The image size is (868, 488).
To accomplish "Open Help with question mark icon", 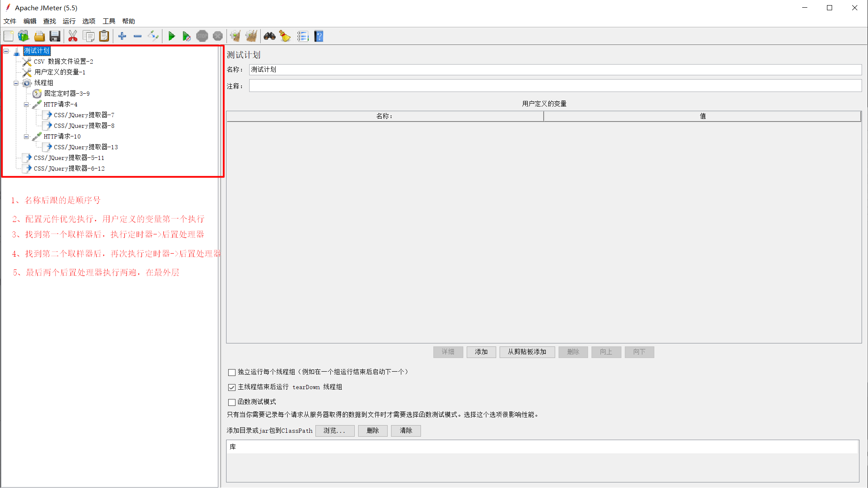I will point(319,36).
